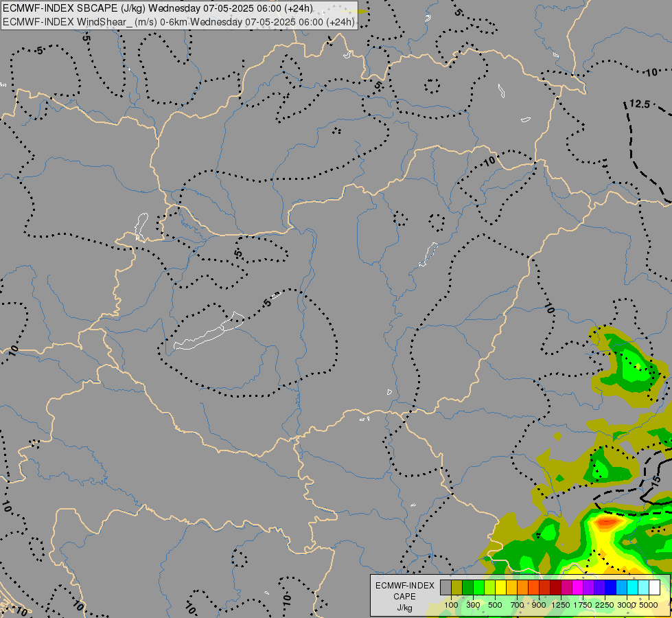Choose the pure blue legend swatch
The height and width of the screenshot is (618, 672).
pos(610,587)
